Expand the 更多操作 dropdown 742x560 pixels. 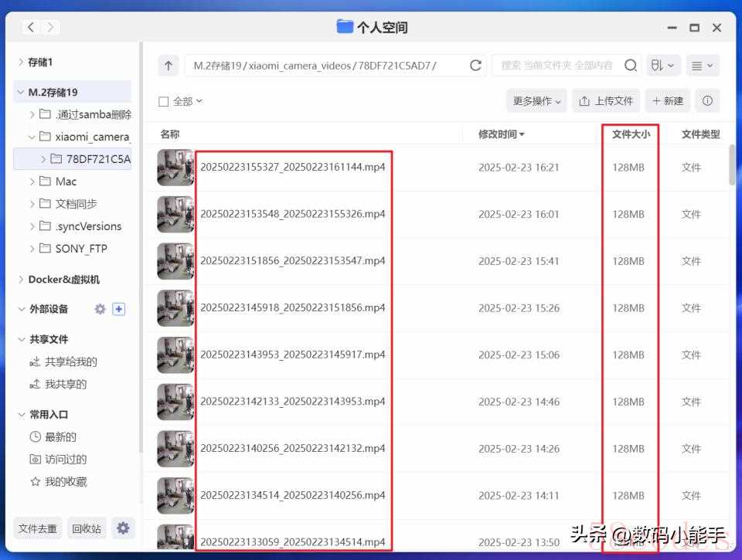pyautogui.click(x=536, y=101)
